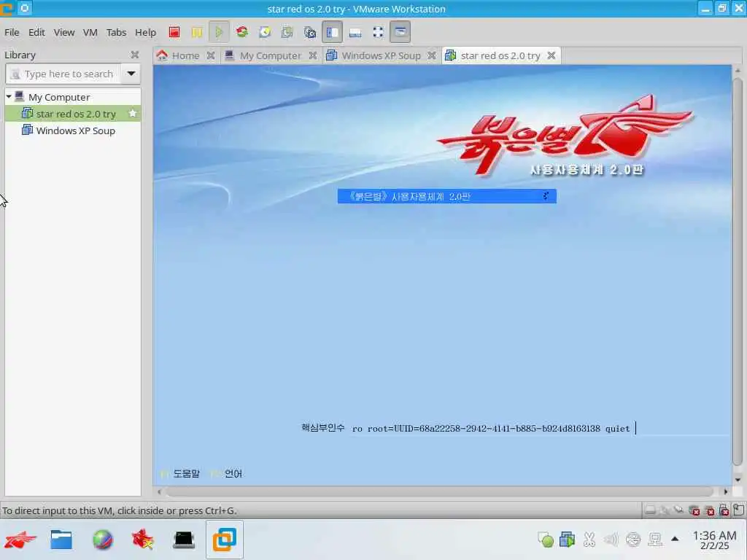Screen dimensions: 747x560
Task: Open the Edit menu
Action: 36,32
